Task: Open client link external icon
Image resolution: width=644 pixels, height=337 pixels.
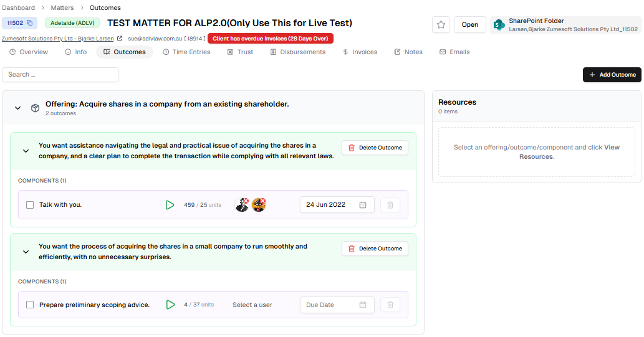Action: 120,38
